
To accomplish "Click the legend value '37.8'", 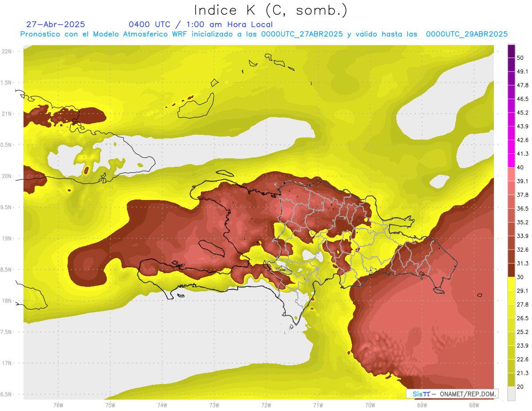I will click(x=523, y=195).
